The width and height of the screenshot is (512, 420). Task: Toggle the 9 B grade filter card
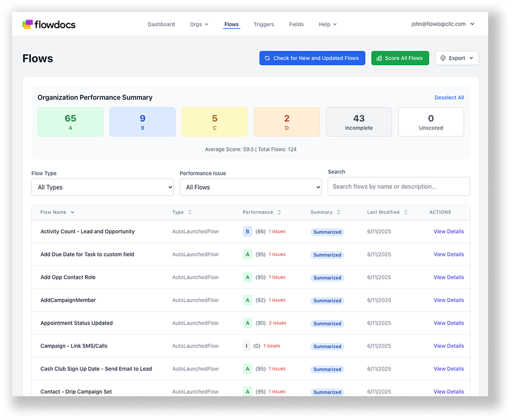pos(143,122)
